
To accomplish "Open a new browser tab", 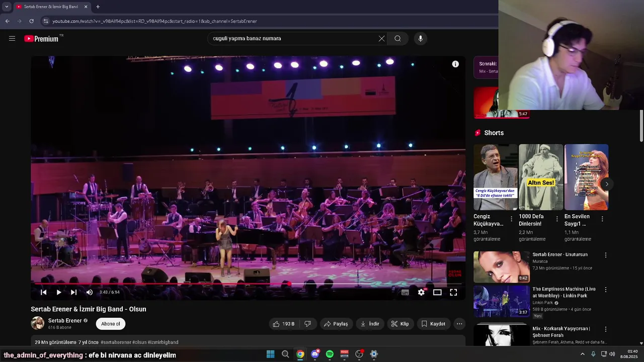I will [x=98, y=7].
